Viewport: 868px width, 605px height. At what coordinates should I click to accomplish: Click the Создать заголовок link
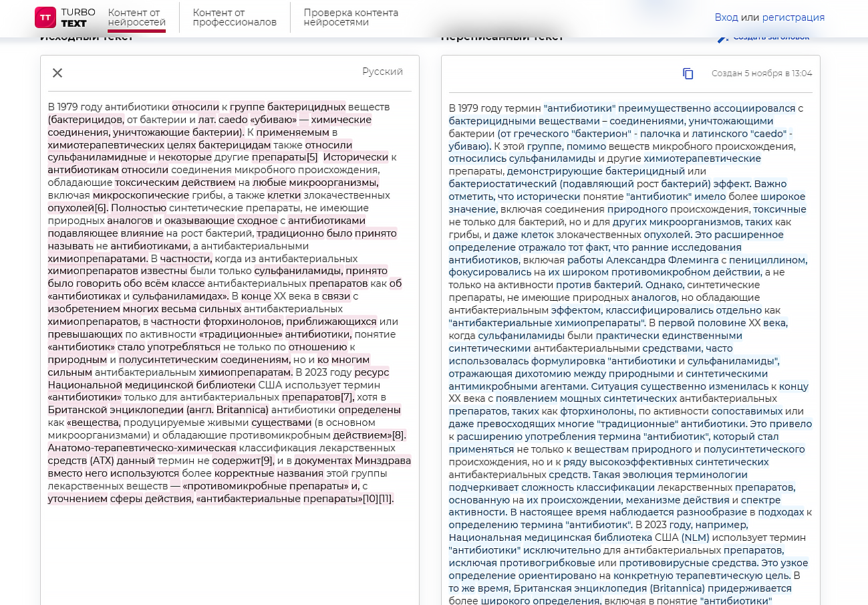[x=764, y=37]
